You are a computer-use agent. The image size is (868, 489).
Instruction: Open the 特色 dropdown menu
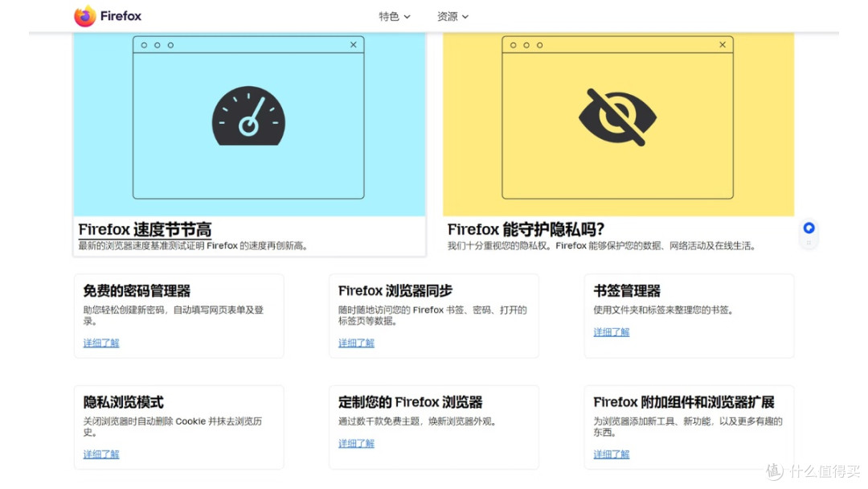(x=394, y=17)
